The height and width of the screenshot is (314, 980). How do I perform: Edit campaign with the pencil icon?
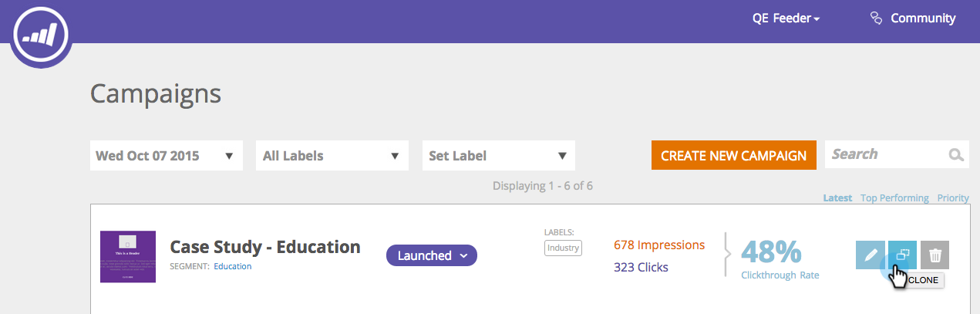click(871, 255)
